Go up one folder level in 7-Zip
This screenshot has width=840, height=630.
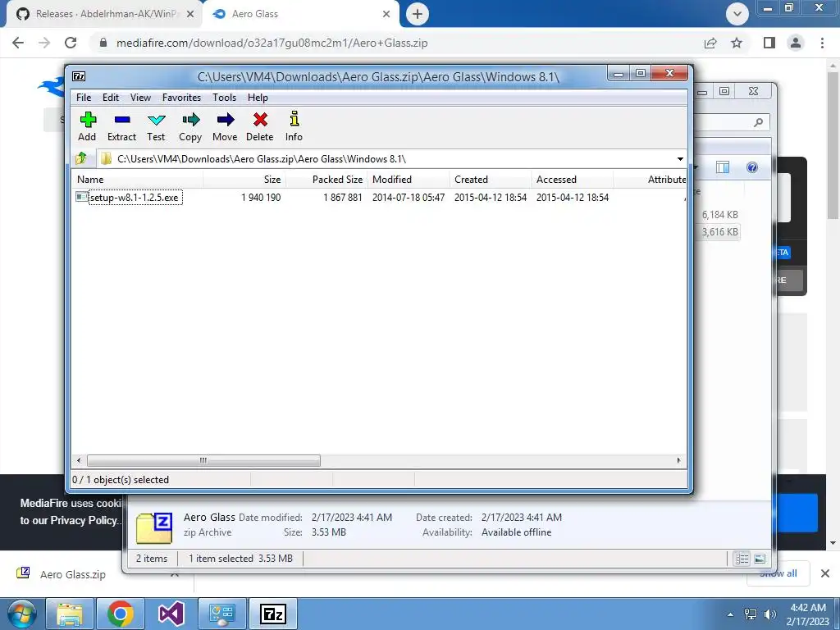tap(81, 158)
